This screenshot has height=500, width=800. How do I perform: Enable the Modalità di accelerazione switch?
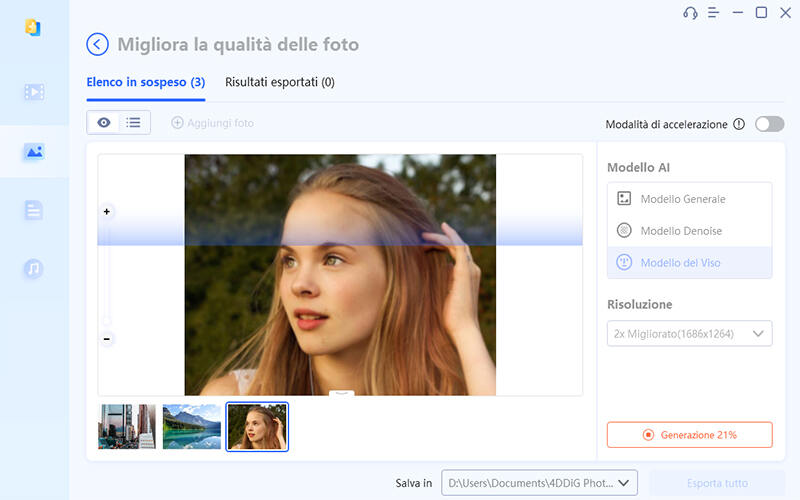click(x=769, y=124)
